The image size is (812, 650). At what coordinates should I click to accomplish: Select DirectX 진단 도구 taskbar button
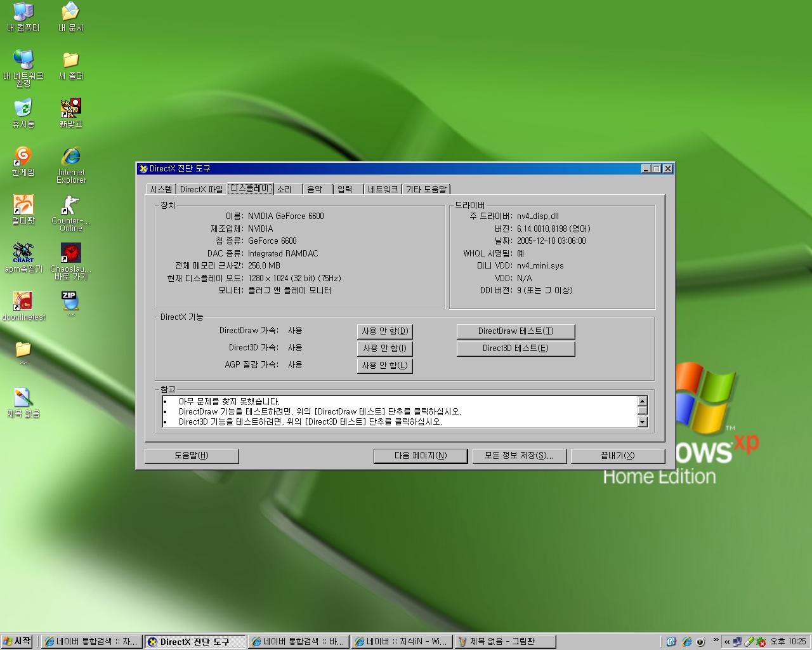pos(195,642)
